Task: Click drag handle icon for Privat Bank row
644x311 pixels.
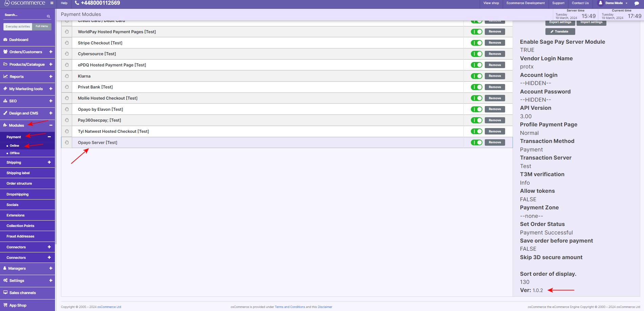Action: point(67,87)
